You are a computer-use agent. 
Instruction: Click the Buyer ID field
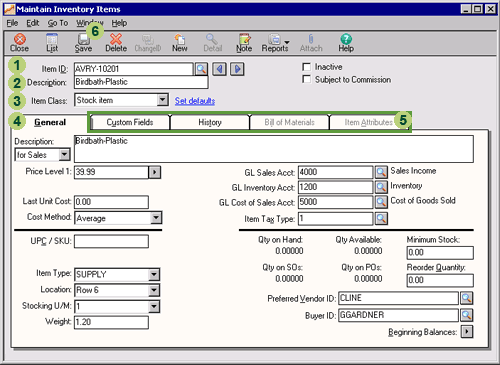click(x=398, y=315)
